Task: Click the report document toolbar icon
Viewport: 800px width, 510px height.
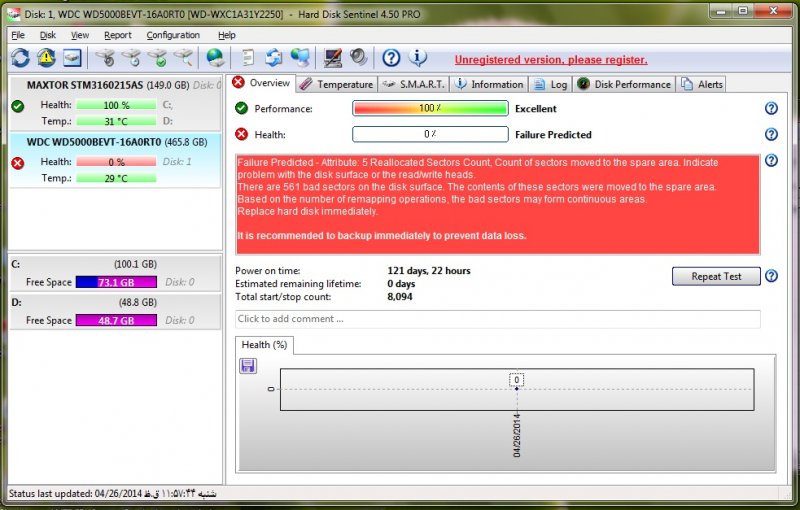Action: [x=247, y=58]
